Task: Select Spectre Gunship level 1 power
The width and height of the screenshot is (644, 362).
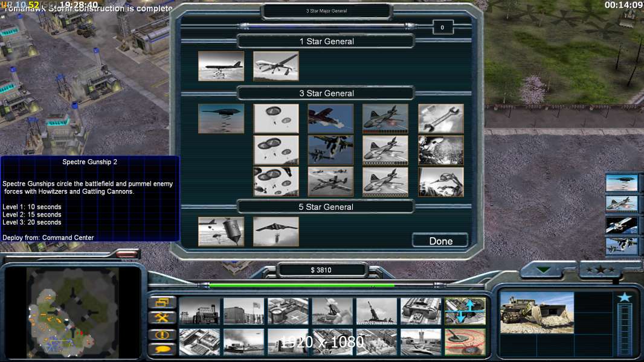Action: click(385, 118)
